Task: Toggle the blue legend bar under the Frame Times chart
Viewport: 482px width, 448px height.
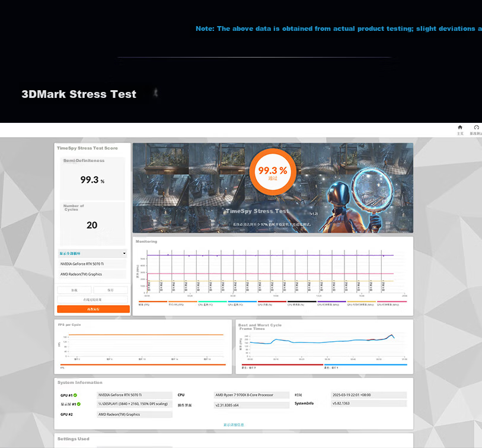Action: [365, 364]
